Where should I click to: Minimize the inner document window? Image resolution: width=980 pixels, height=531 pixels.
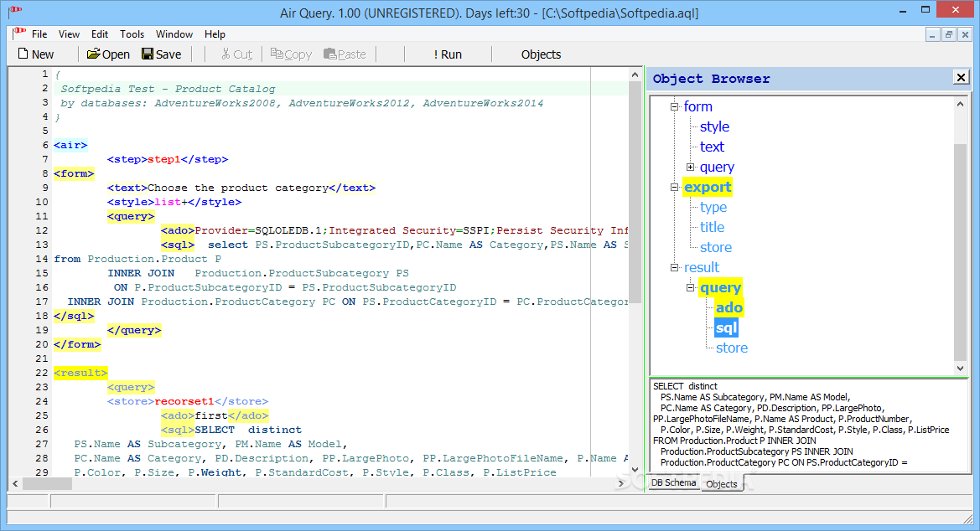(932, 35)
